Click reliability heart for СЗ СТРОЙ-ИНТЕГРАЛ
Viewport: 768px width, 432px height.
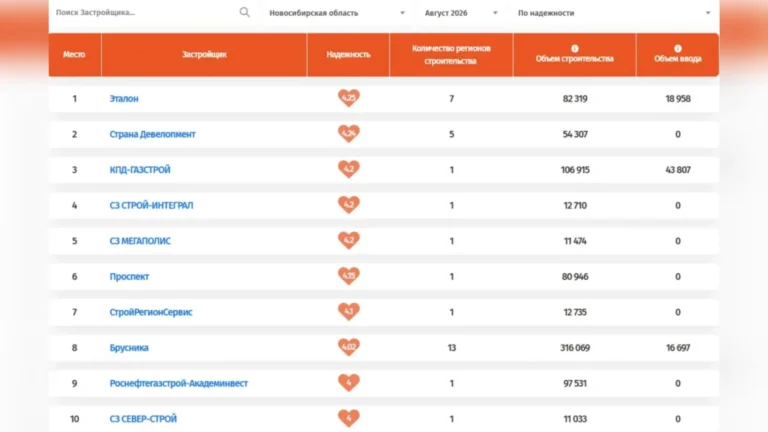point(349,205)
